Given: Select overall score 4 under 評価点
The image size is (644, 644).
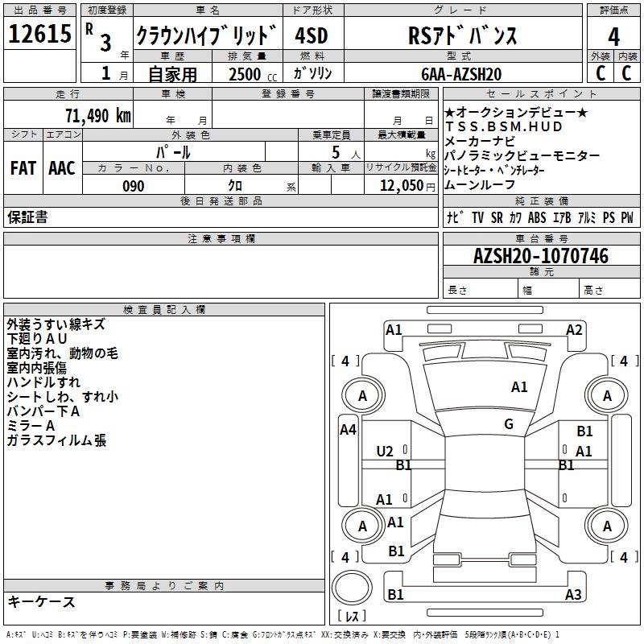Looking at the screenshot, I should pos(613,37).
